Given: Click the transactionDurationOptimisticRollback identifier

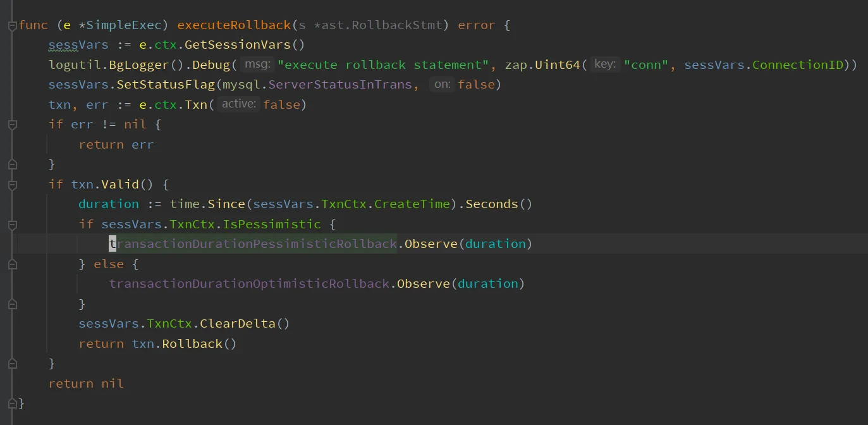Looking at the screenshot, I should 249,284.
